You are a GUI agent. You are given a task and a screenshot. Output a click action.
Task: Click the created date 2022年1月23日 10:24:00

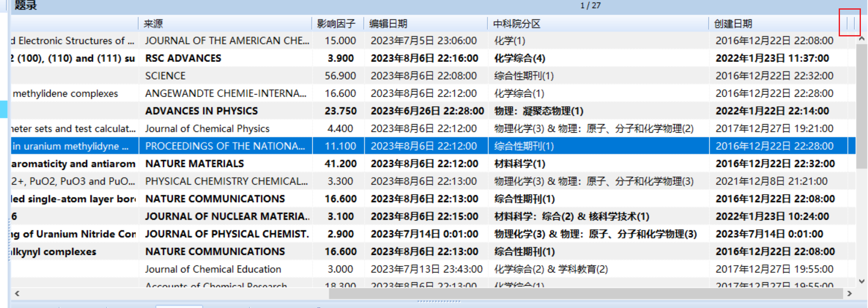pyautogui.click(x=772, y=216)
